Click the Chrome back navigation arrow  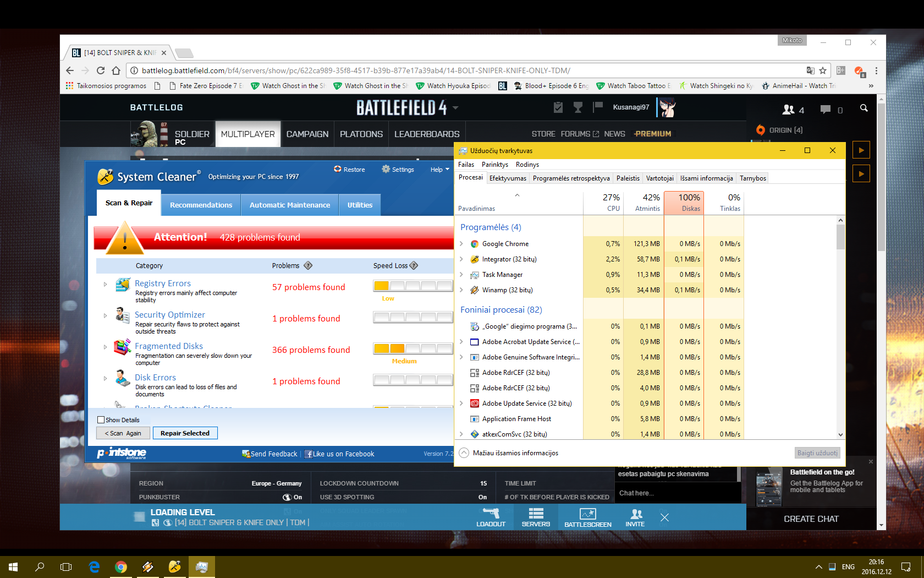[69, 70]
